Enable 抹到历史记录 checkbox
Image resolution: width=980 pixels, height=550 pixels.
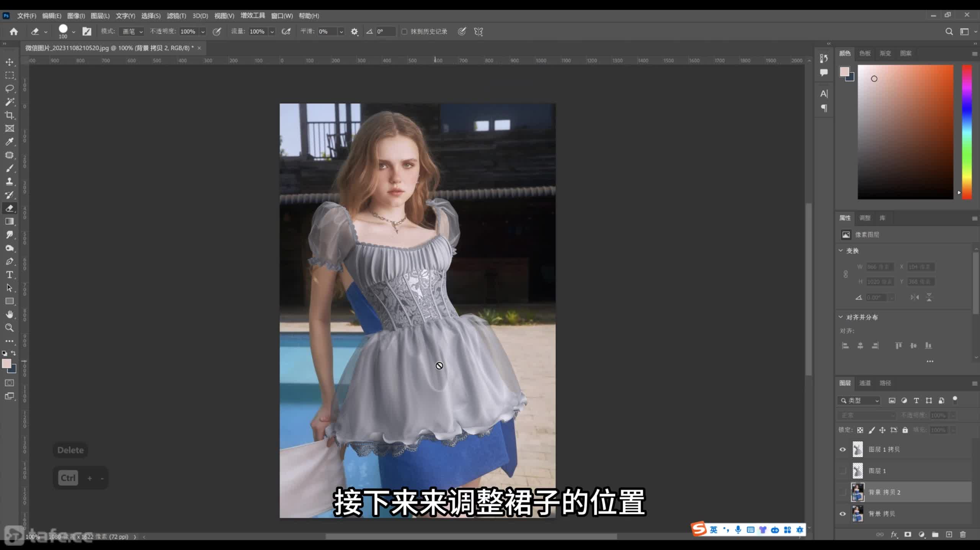404,31
